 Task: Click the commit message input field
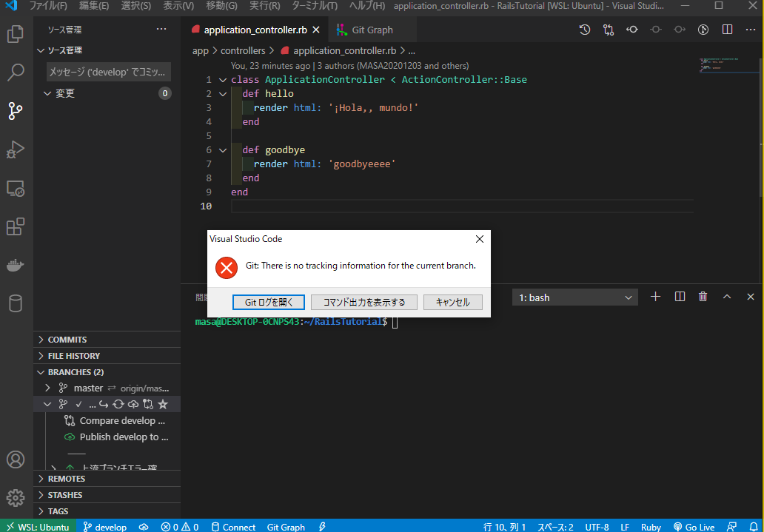[x=109, y=72]
